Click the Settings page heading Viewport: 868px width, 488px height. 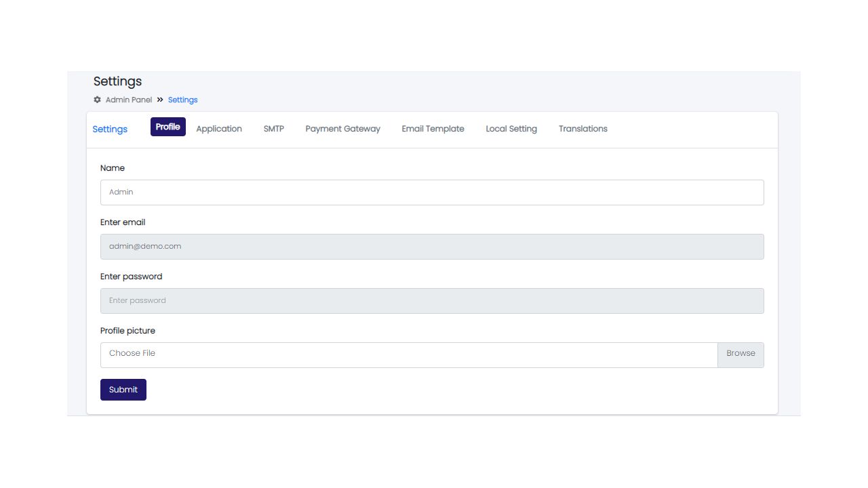click(117, 81)
